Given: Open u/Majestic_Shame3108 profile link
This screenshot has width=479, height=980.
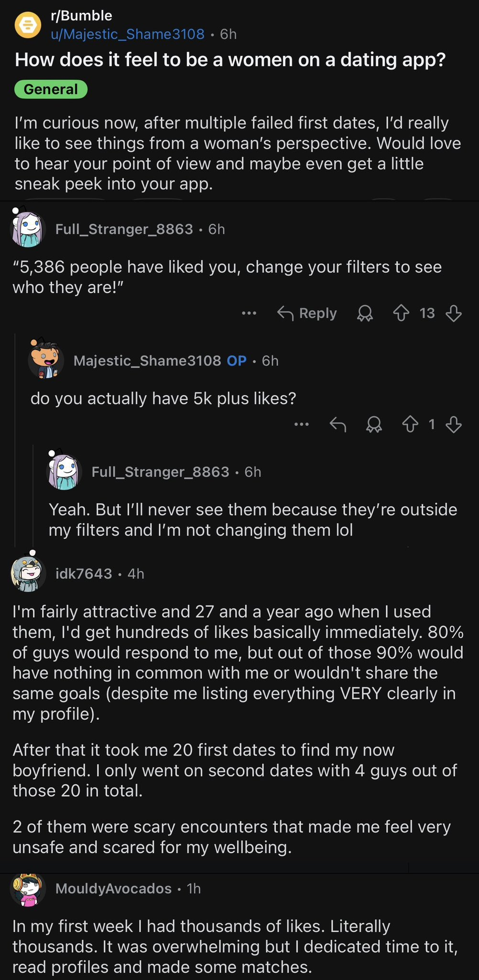Looking at the screenshot, I should click(x=128, y=34).
